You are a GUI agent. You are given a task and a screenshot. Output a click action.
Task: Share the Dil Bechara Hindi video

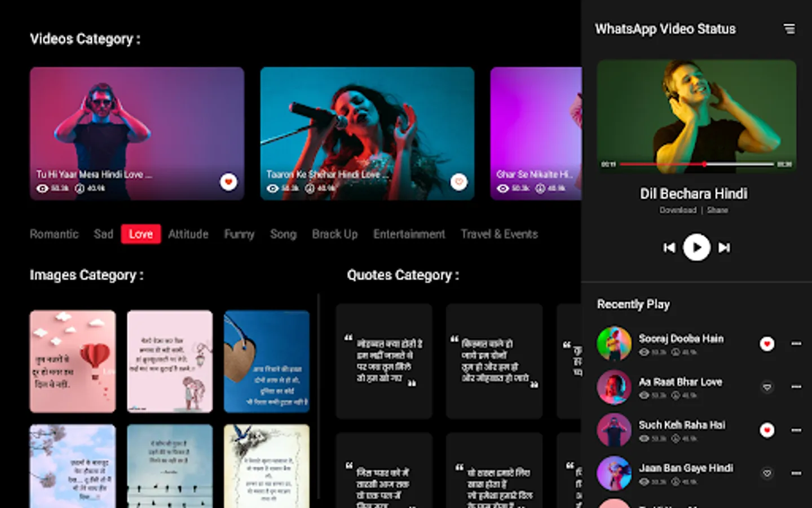tap(717, 210)
